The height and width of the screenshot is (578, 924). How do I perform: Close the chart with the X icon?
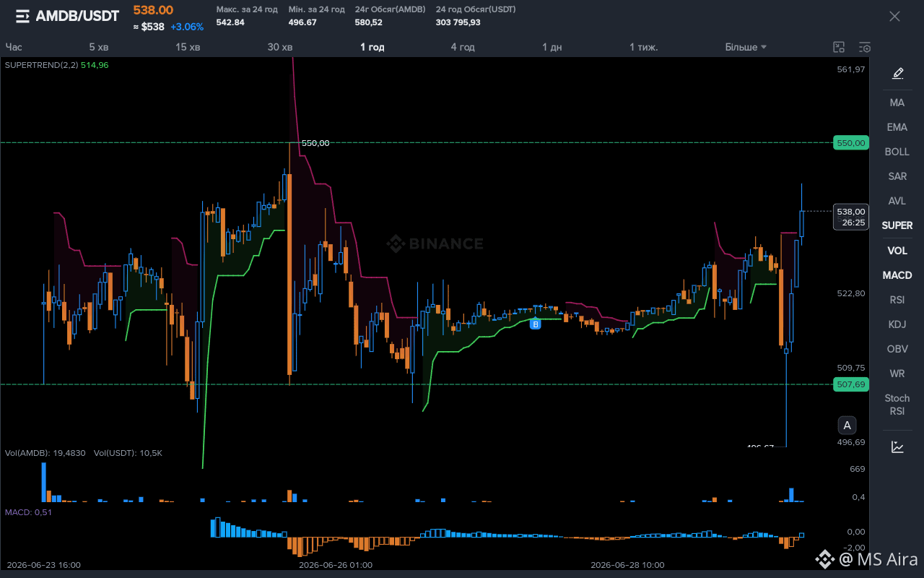tap(894, 16)
